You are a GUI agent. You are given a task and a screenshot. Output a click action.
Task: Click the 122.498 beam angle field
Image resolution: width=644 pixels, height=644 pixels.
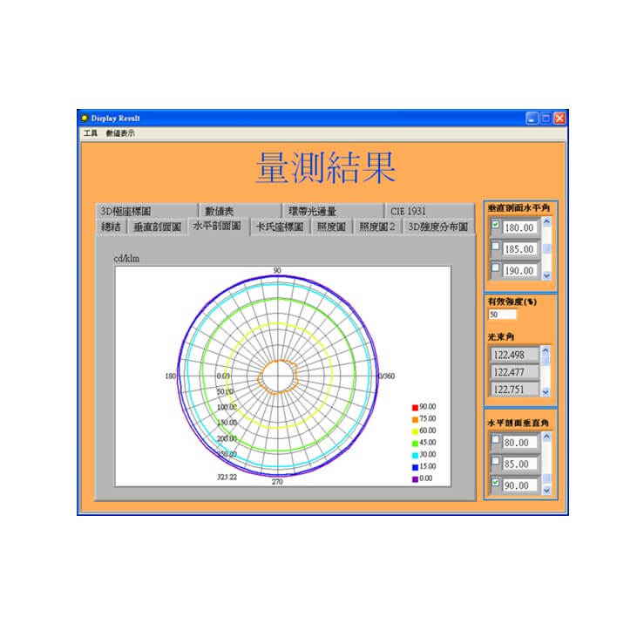(515, 355)
